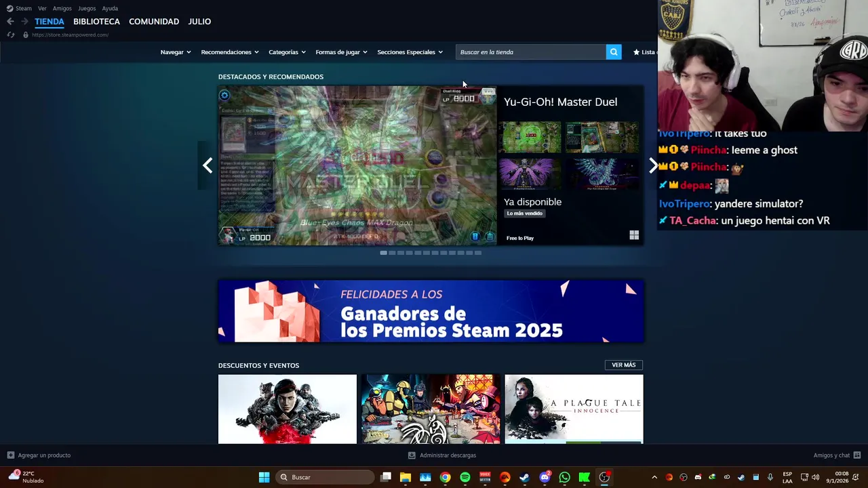Click the ESP LAA language indicator
The width and height of the screenshot is (868, 488).
(x=787, y=477)
